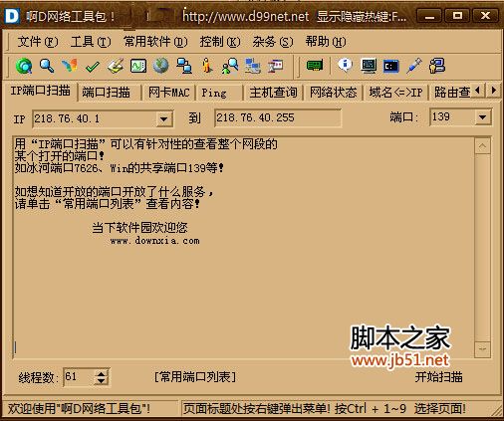Click the 开始扫描 button
This screenshot has height=421, width=504.
[x=438, y=377]
